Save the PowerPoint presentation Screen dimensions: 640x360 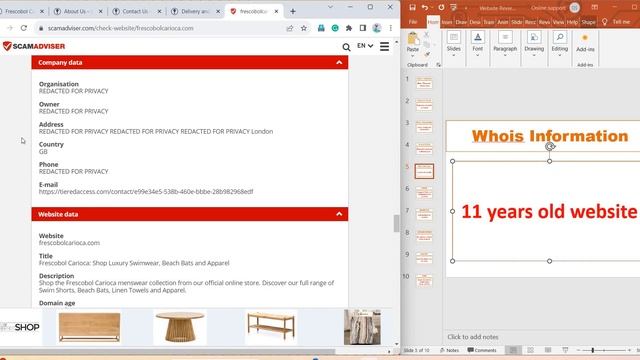[412, 7]
